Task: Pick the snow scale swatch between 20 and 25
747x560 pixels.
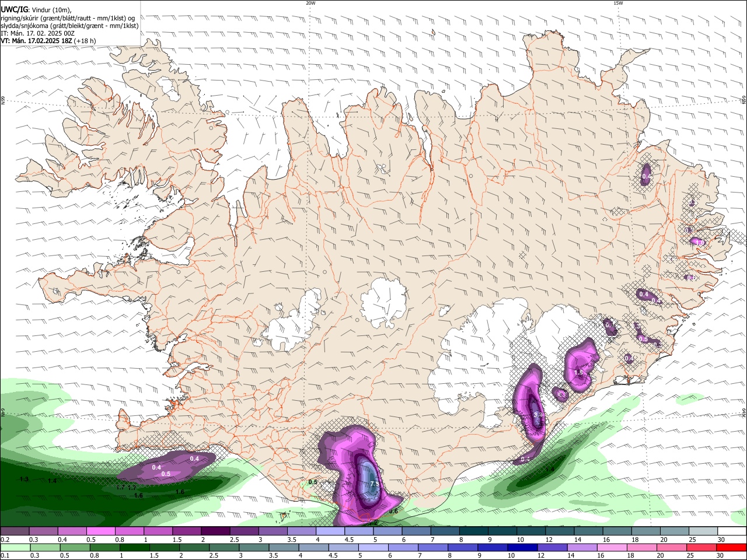Action: [x=673, y=531]
